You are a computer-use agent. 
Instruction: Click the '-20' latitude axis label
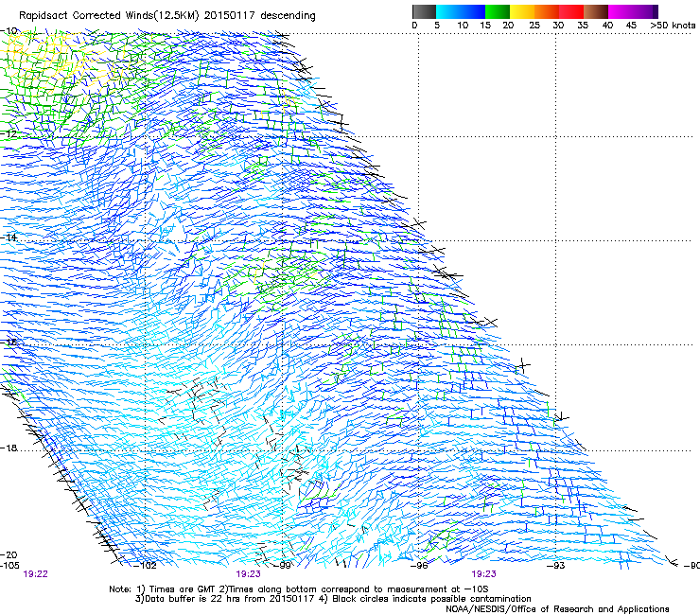[9, 554]
